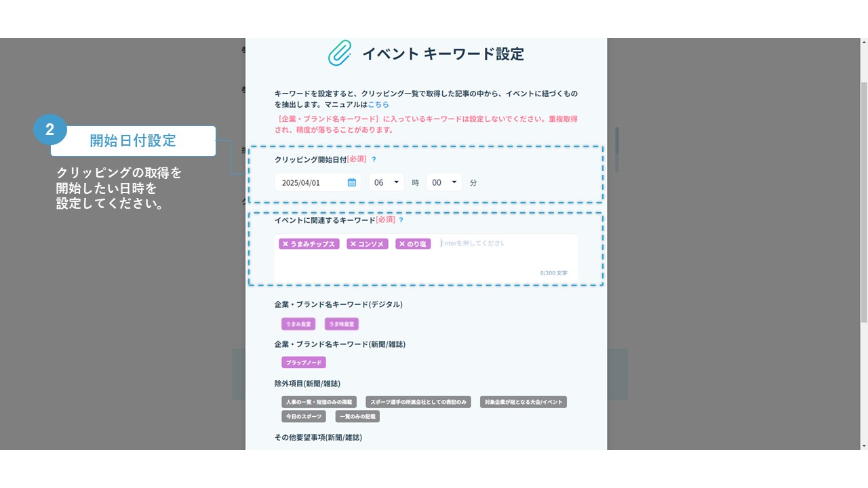Viewport: 868px width, 488px height.
Task: Delete the のり塩 keyword tag via X
Action: click(401, 244)
